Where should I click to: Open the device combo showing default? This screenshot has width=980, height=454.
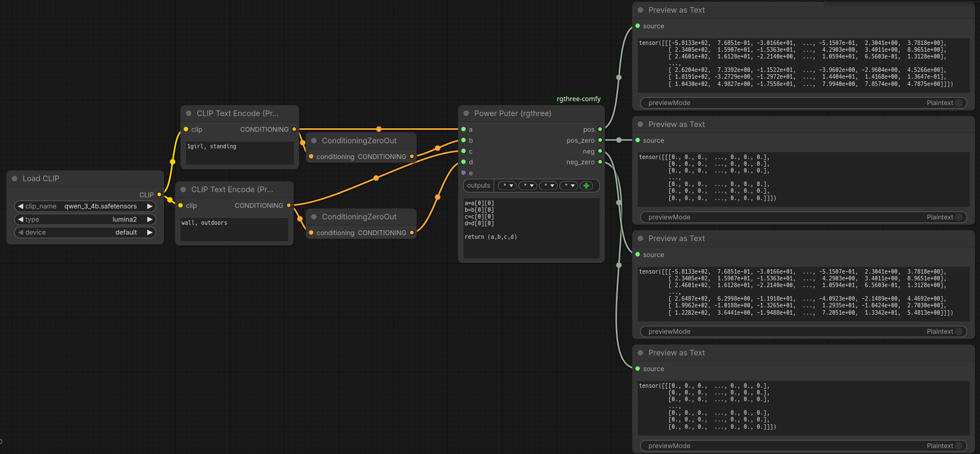coord(85,233)
